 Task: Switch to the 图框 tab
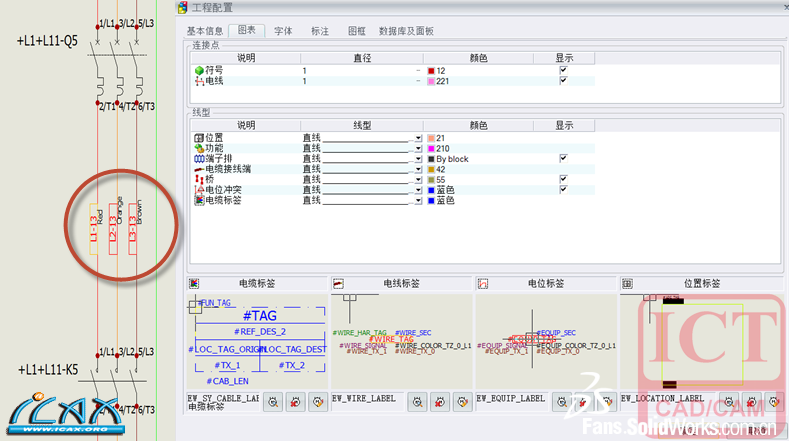(x=357, y=31)
